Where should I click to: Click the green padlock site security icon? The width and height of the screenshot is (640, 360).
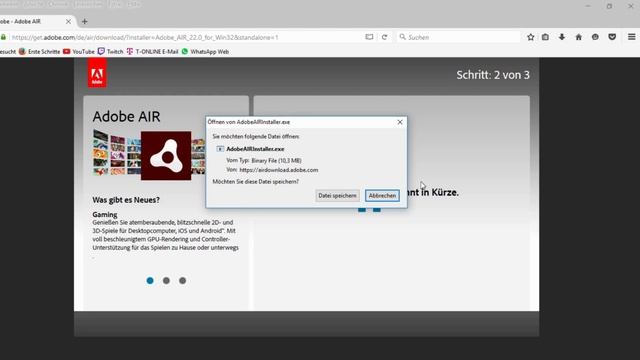[x=3, y=37]
